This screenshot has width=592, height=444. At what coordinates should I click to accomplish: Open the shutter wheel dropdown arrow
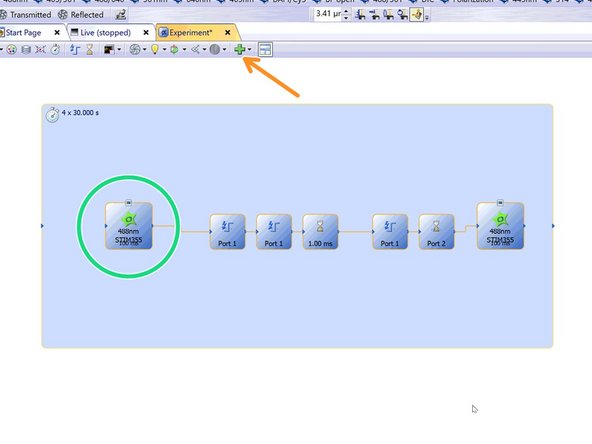click(x=145, y=49)
